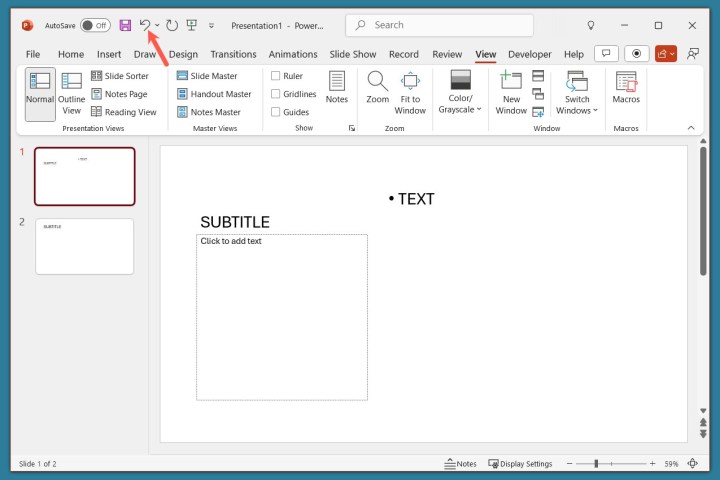Viewport: 720px width, 480px height.
Task: Click the zoom slider handle
Action: [x=596, y=464]
